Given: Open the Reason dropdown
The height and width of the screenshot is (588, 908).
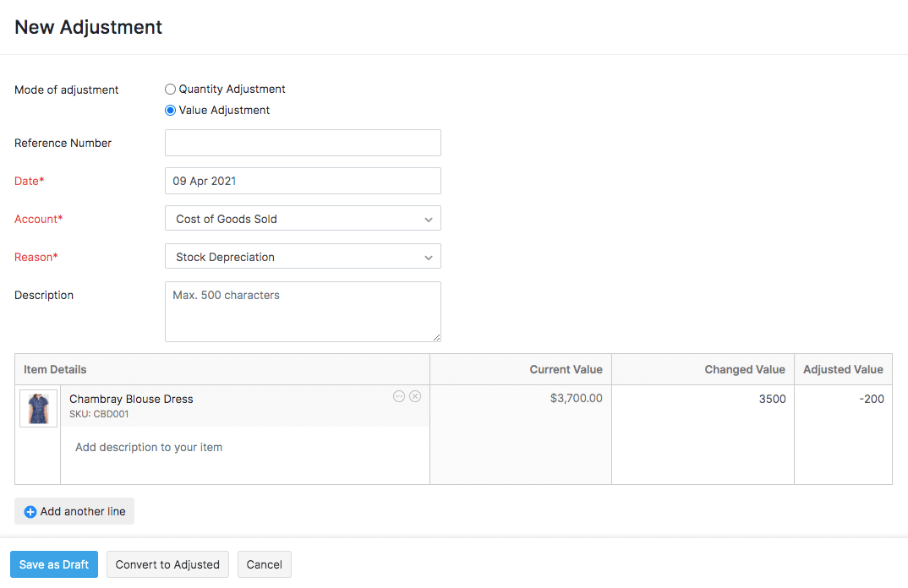Looking at the screenshot, I should click(x=303, y=256).
